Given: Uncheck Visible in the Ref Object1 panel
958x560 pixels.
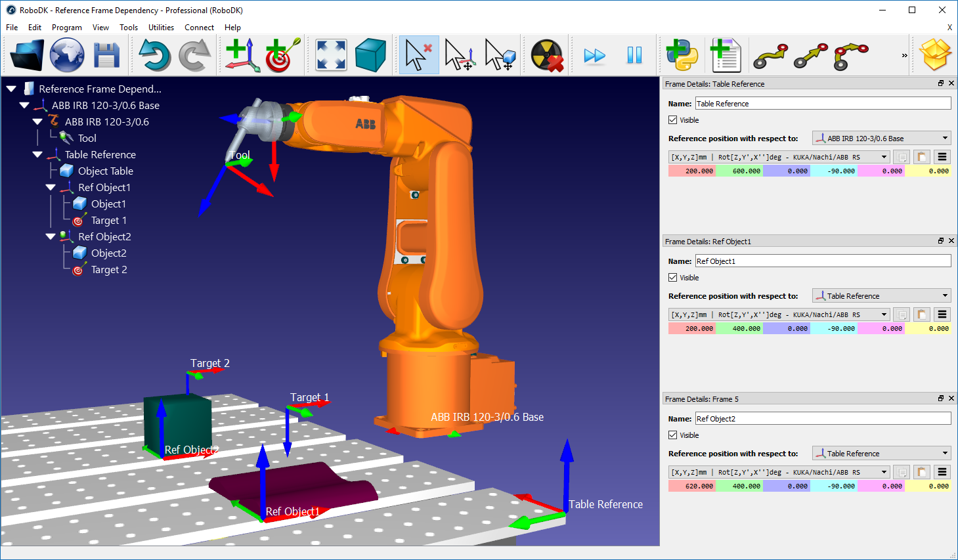Looking at the screenshot, I should click(x=672, y=277).
